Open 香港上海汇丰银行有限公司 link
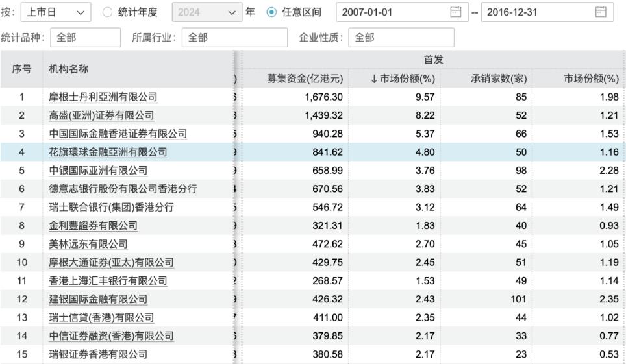The width and height of the screenshot is (626, 364). click(x=108, y=280)
